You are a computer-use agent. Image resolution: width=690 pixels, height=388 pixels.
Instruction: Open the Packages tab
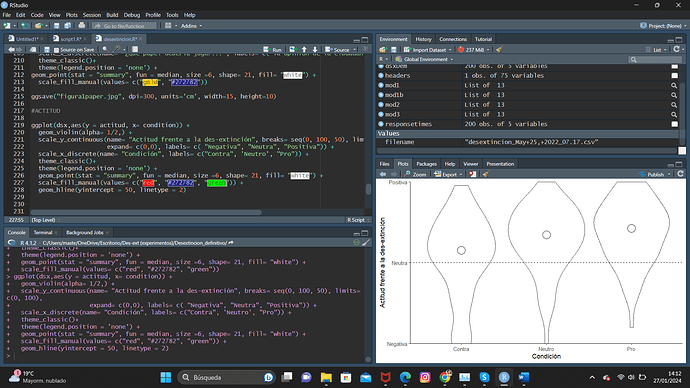(x=426, y=164)
